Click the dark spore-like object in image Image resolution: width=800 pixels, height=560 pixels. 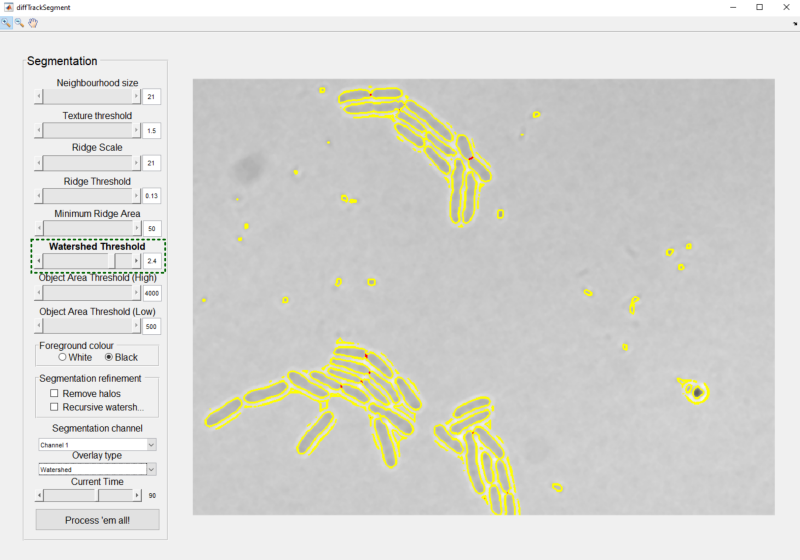pos(698,392)
